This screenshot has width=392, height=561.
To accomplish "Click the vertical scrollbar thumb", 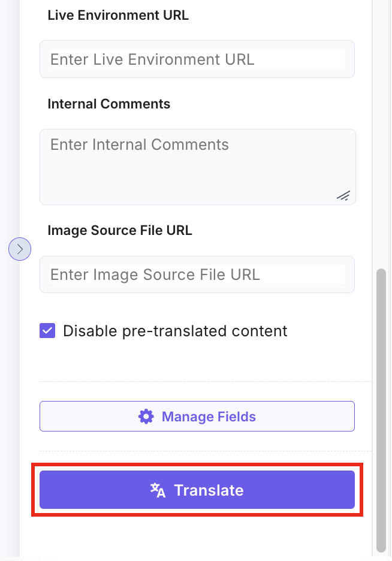I will coord(381,408).
